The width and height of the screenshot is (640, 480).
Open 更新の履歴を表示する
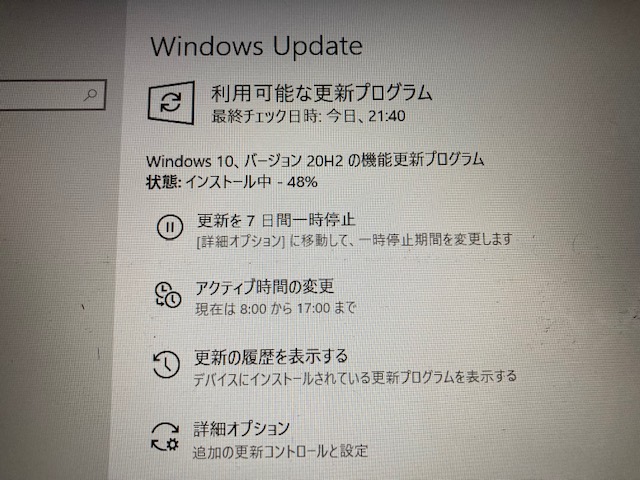point(271,357)
